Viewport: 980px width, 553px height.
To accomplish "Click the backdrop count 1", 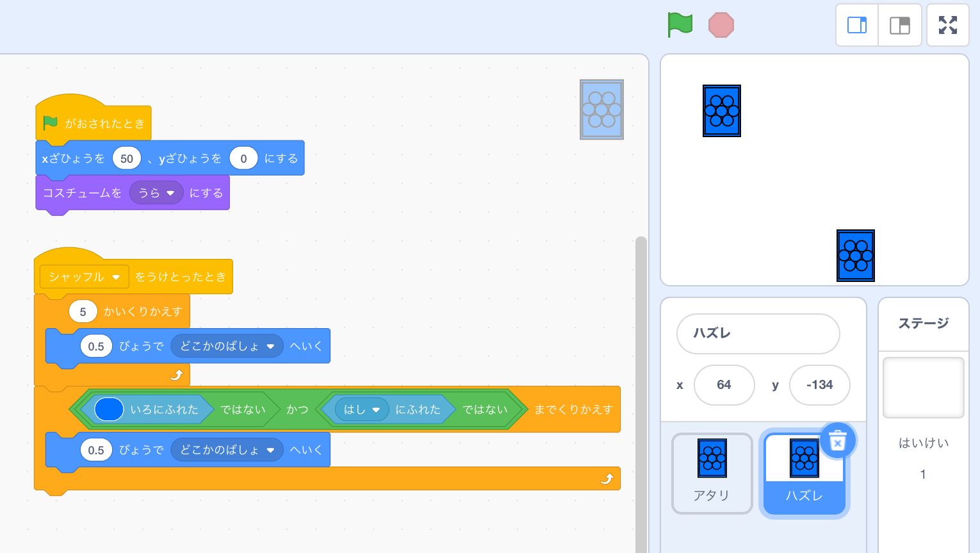I will [923, 475].
